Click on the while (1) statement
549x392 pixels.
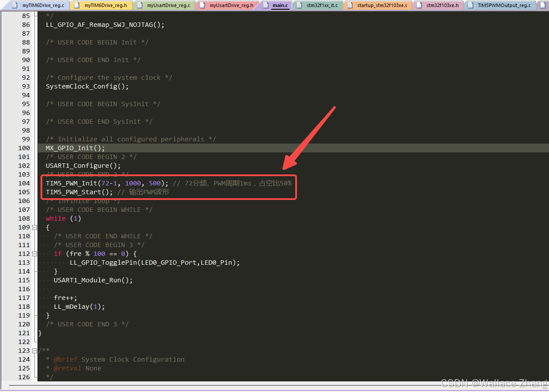tap(63, 218)
